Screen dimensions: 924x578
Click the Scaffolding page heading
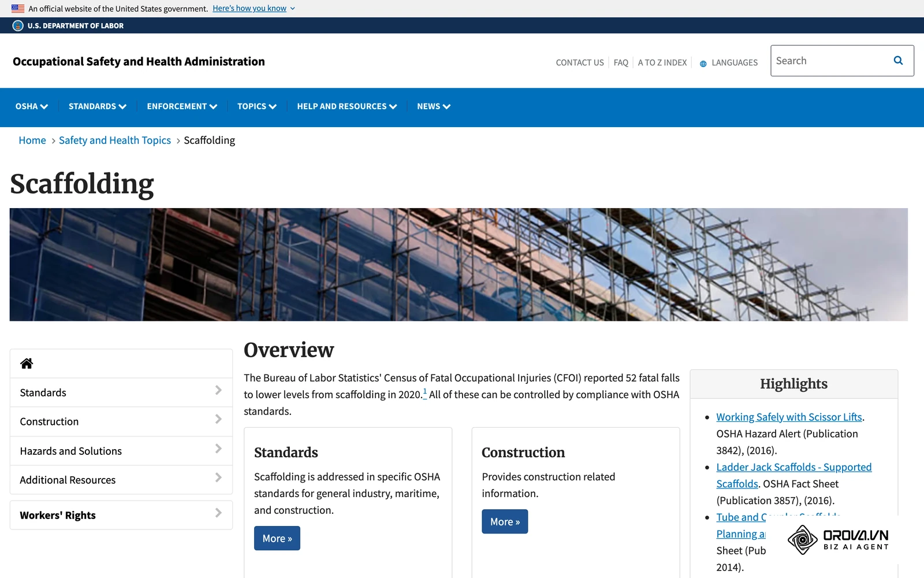82,184
